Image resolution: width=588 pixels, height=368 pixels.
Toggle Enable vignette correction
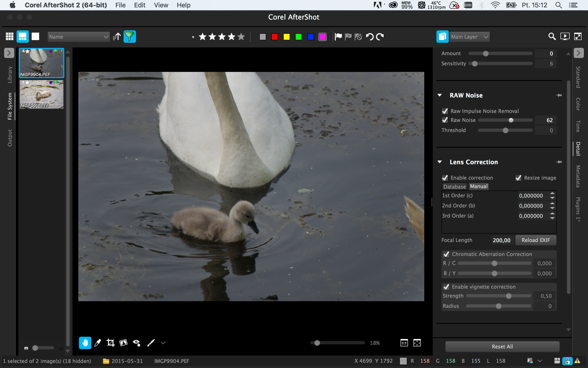pyautogui.click(x=446, y=287)
